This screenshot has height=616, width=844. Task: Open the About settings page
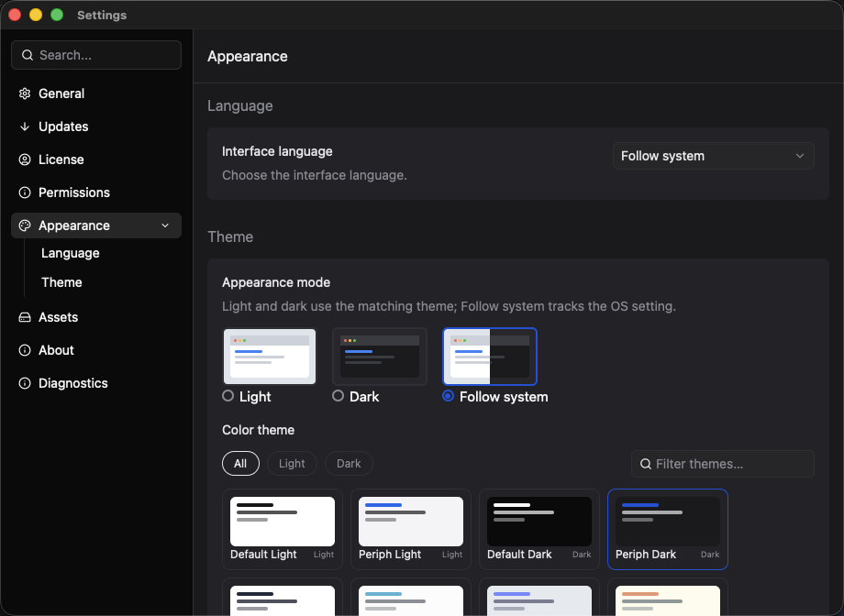tap(96, 350)
